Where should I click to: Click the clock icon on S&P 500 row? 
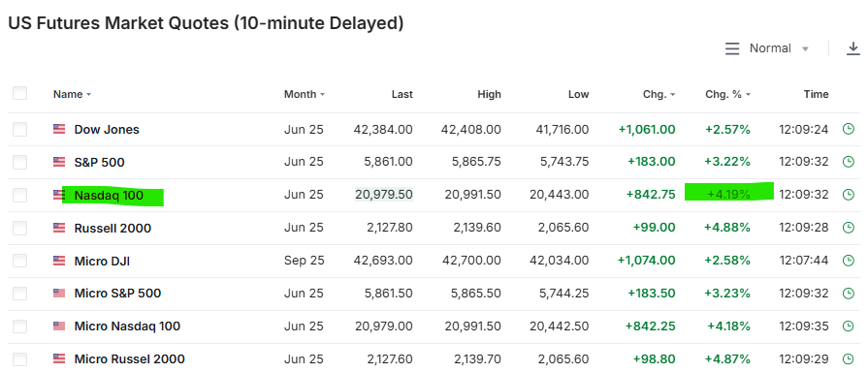848,162
